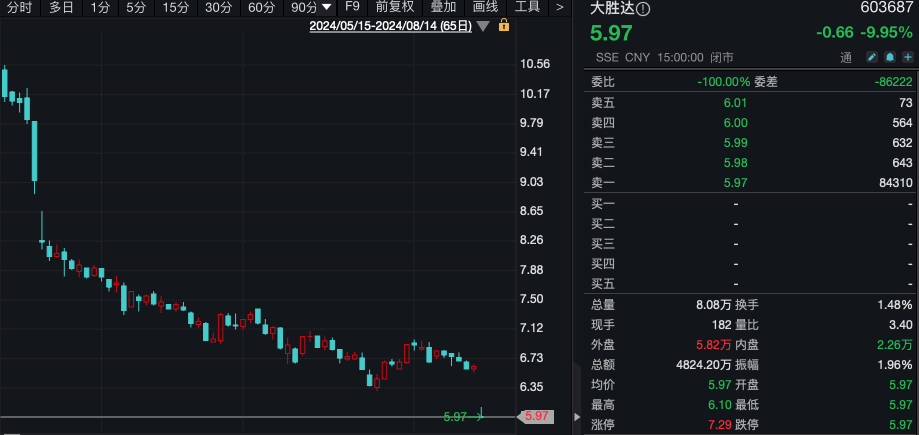Click the 卖五 volume 73
919x435 pixels.
(x=906, y=103)
